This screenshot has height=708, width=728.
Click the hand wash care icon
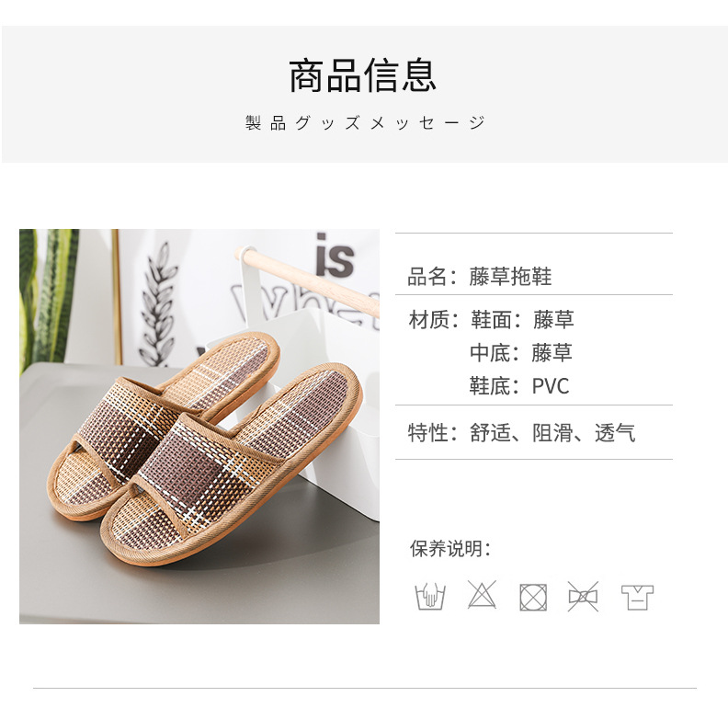(x=430, y=596)
